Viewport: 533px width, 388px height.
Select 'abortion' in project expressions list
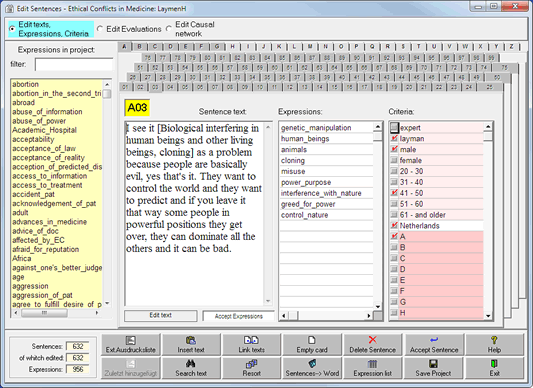coord(25,84)
